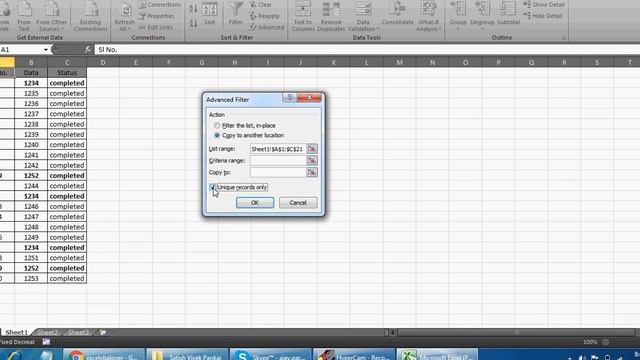This screenshot has width=640, height=360.
Task: Reapply the filter
Action: 264,16
